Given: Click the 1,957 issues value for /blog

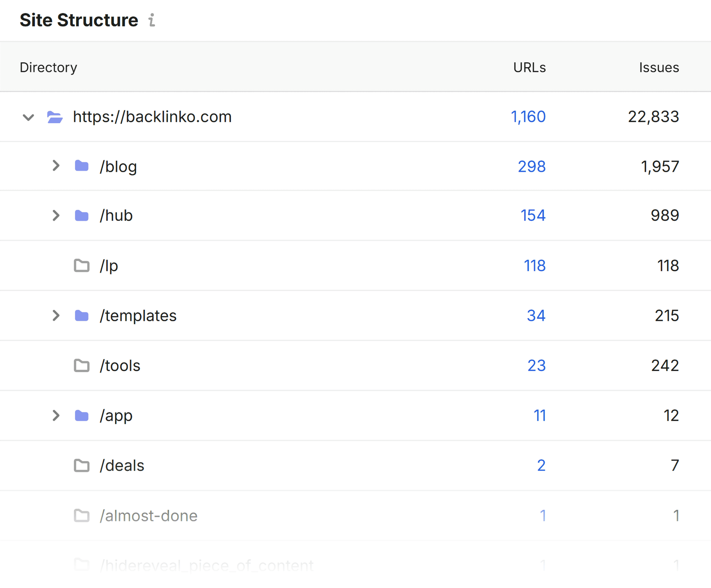Looking at the screenshot, I should click(660, 166).
